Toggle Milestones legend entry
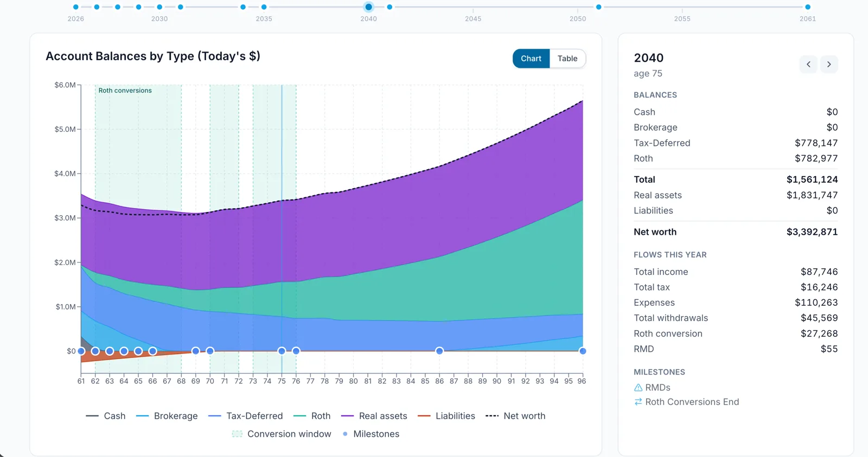The image size is (868, 457). [371, 434]
